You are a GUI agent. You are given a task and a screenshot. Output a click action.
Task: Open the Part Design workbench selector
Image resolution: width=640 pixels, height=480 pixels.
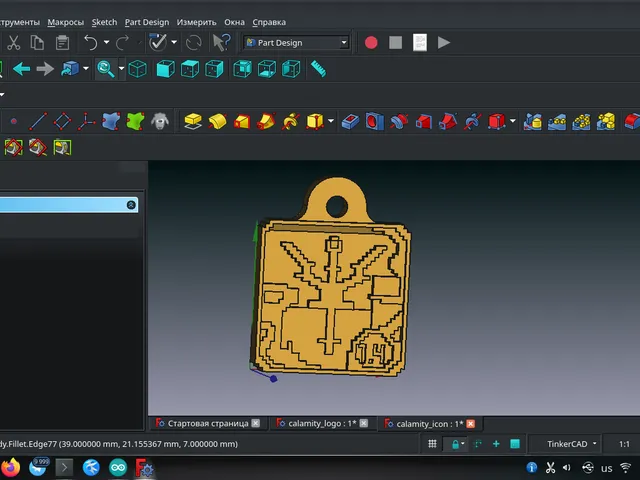pyautogui.click(x=296, y=42)
